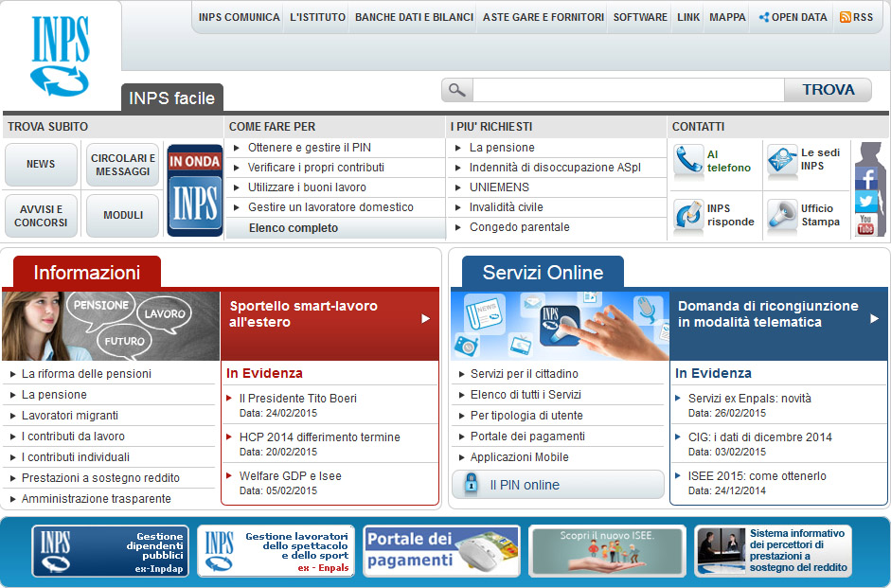Open the BANCHE DATI E BILANCI menu

414,17
